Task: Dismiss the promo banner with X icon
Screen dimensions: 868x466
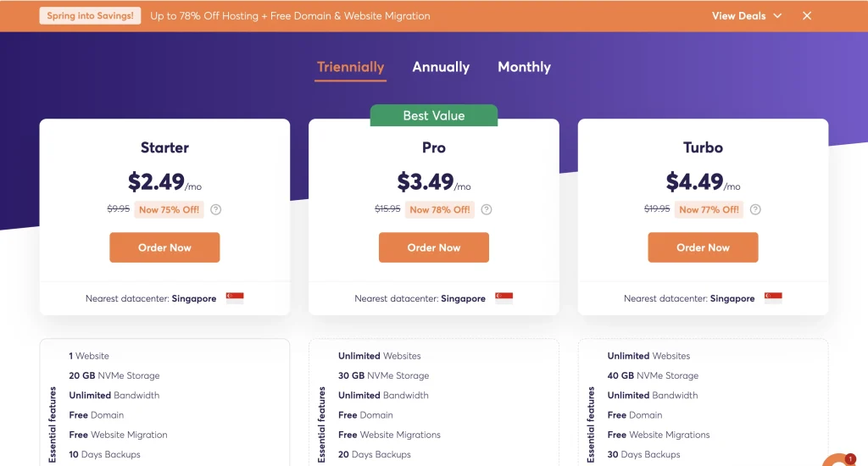Action: tap(807, 16)
